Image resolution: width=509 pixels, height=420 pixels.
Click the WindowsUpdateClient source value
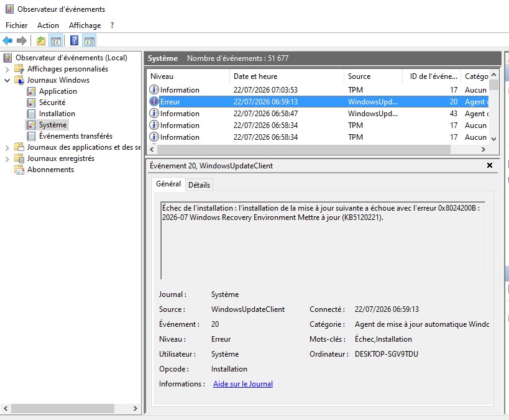pos(248,309)
